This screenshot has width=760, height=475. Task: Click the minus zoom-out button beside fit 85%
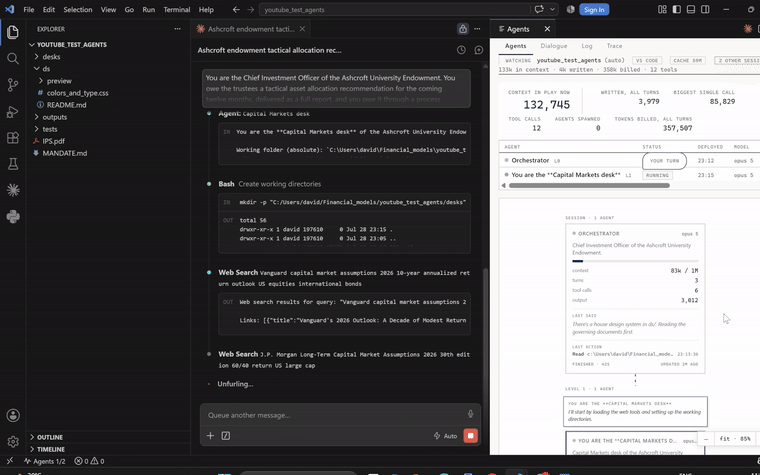tap(706, 439)
